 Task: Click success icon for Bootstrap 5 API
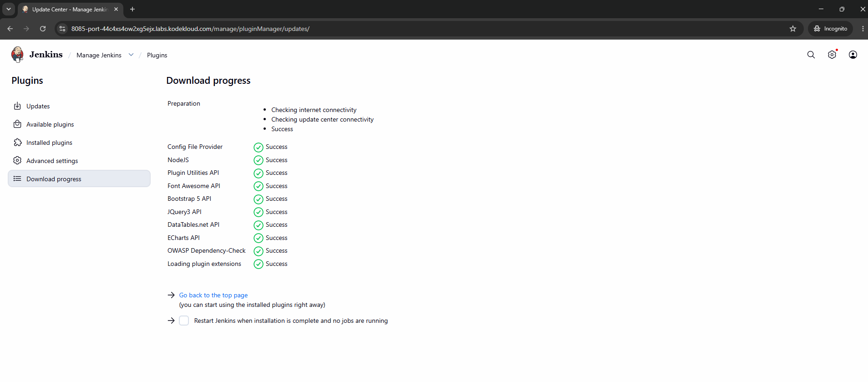[x=259, y=199]
